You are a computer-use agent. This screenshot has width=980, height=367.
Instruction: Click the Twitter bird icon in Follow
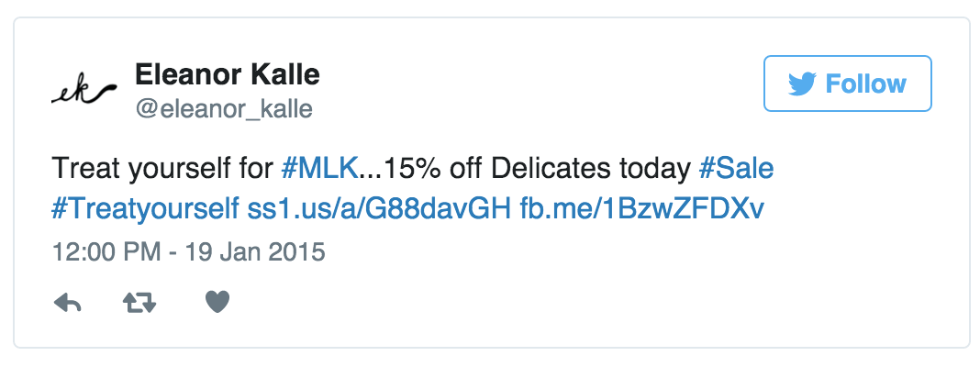(x=802, y=85)
